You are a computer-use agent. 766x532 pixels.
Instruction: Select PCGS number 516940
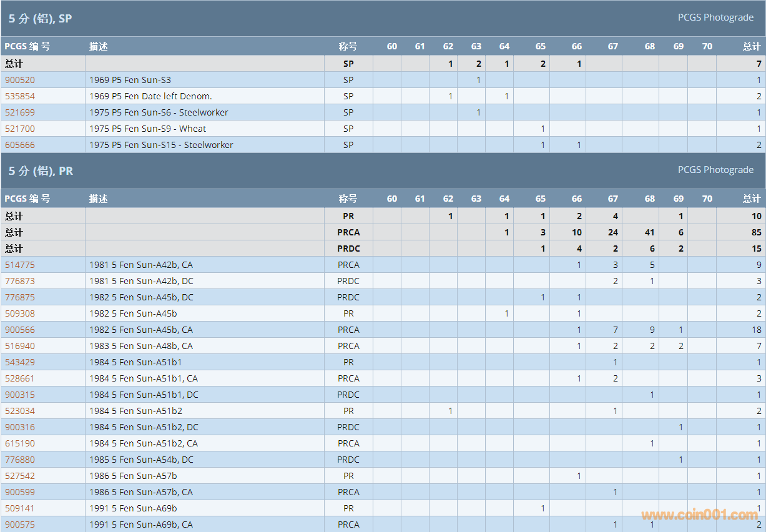point(20,346)
